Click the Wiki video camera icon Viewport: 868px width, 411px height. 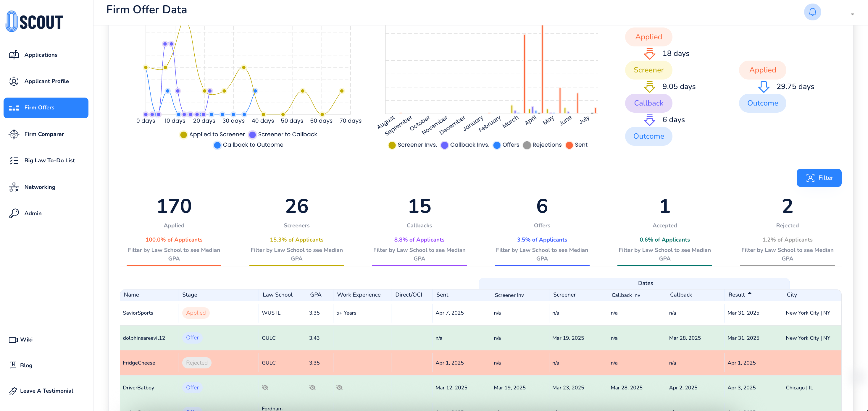click(x=13, y=339)
